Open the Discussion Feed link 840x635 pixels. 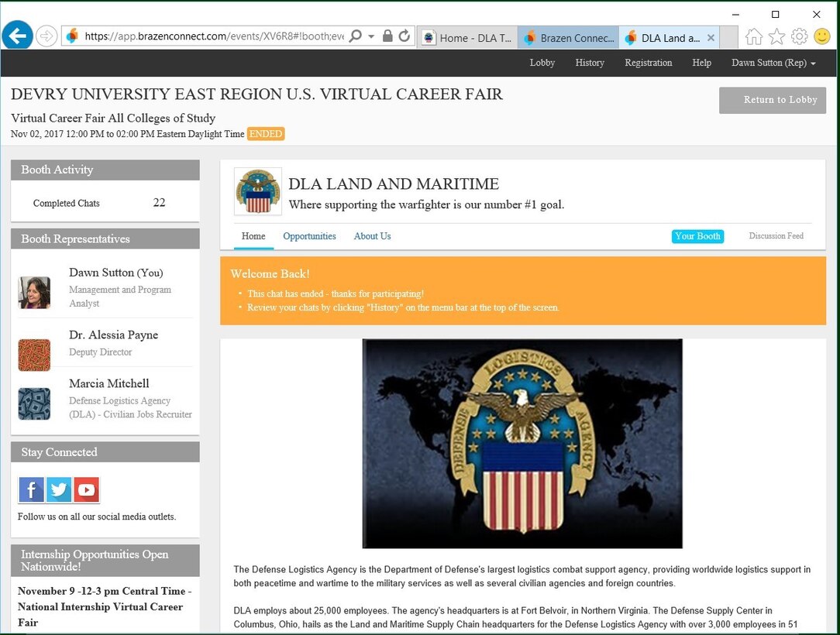point(776,235)
